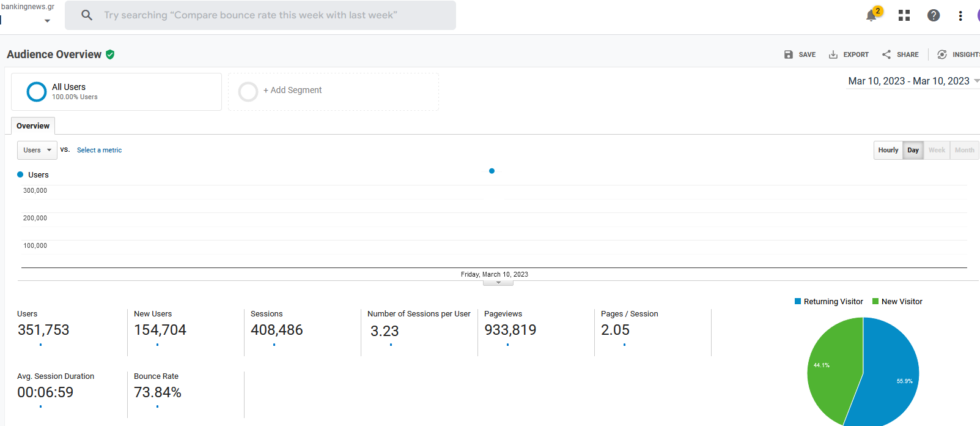Select the All Users segment circle
The image size is (980, 426).
(37, 92)
